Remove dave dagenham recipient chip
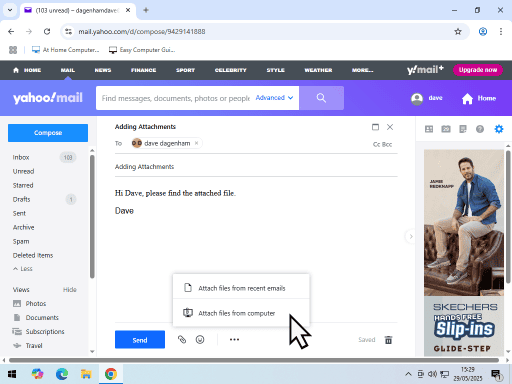This screenshot has width=512, height=384. 197,143
